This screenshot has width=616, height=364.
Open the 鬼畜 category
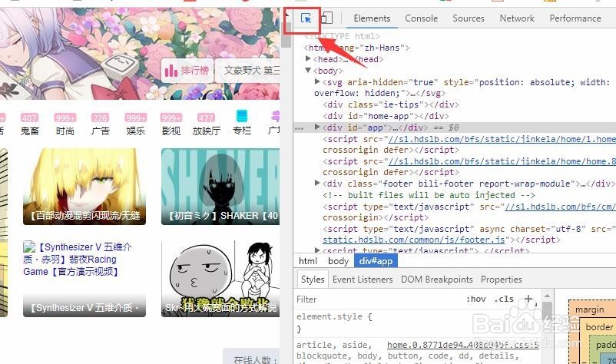pos(29,124)
